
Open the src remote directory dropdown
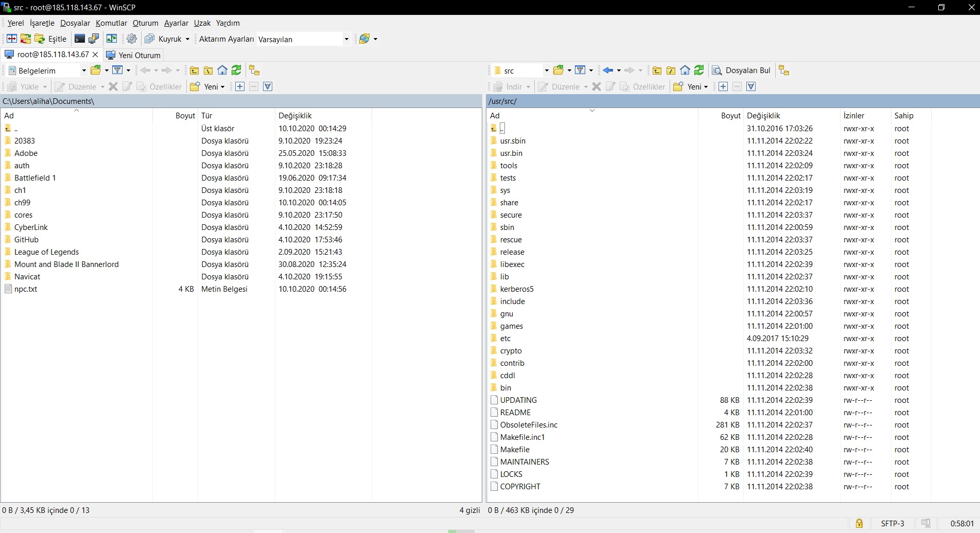(x=547, y=70)
